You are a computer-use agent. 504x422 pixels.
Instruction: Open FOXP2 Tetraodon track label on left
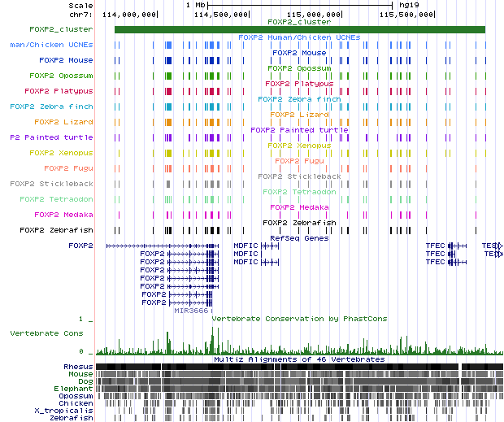56,199
